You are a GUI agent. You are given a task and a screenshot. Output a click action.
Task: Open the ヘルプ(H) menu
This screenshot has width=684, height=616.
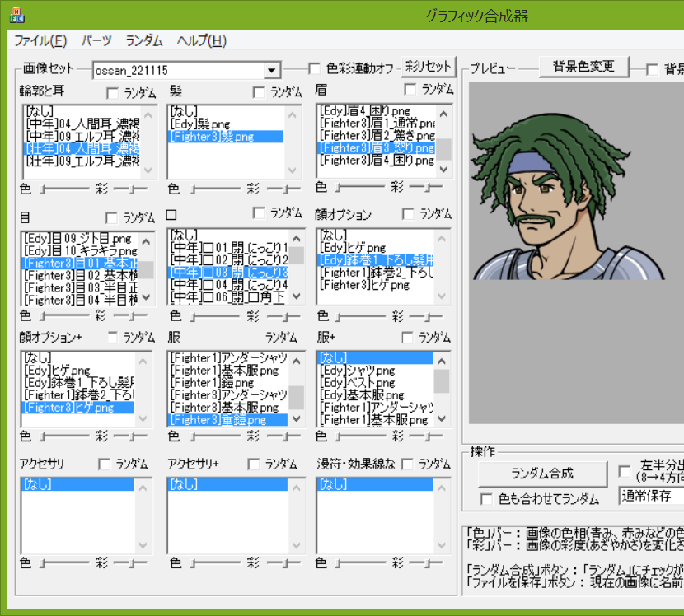[202, 41]
